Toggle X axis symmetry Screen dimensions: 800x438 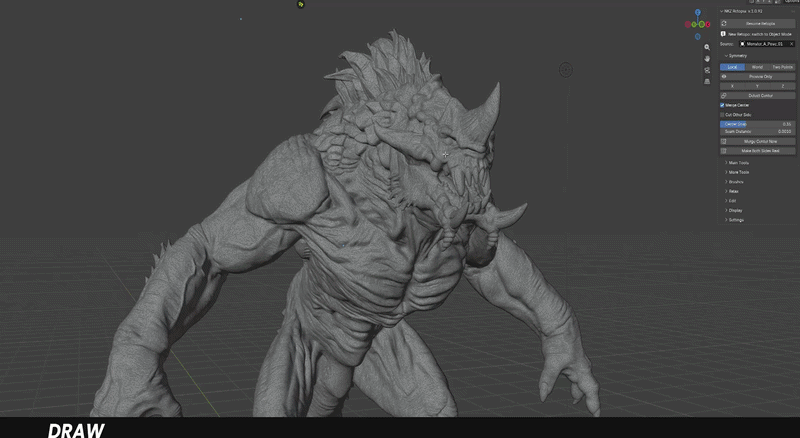732,86
